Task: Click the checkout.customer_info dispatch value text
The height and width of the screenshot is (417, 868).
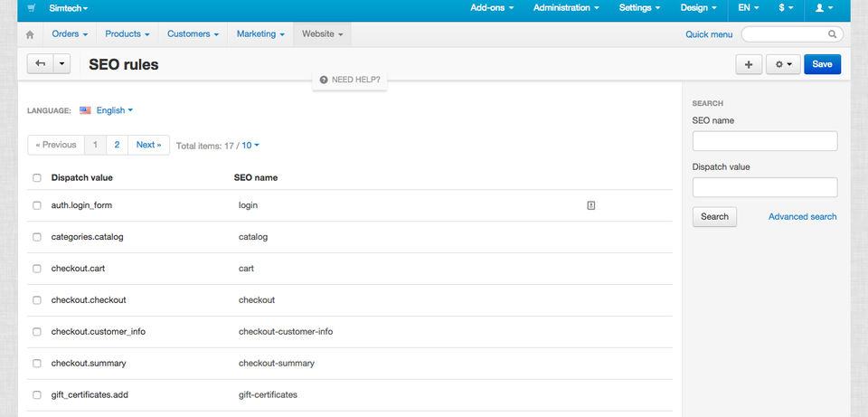Action: click(x=99, y=332)
